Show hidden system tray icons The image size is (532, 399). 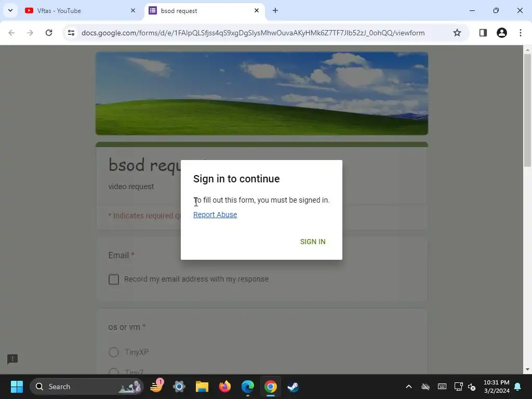[x=409, y=387]
